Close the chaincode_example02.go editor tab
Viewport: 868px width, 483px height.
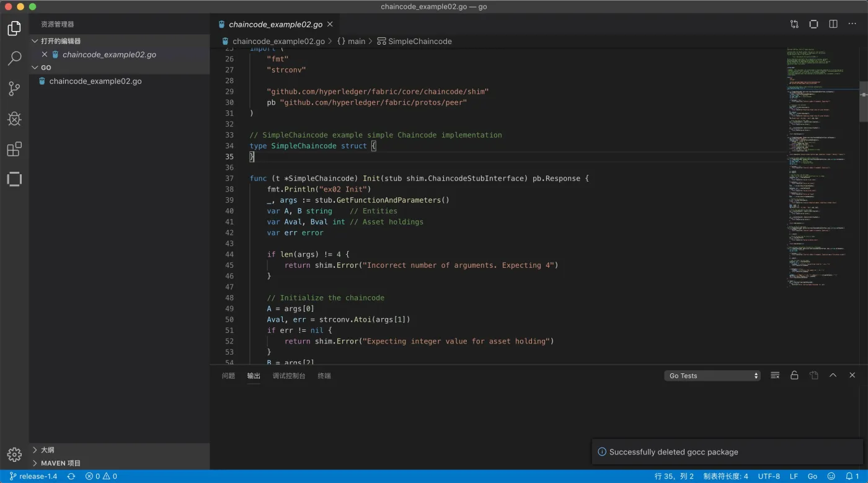coord(330,24)
